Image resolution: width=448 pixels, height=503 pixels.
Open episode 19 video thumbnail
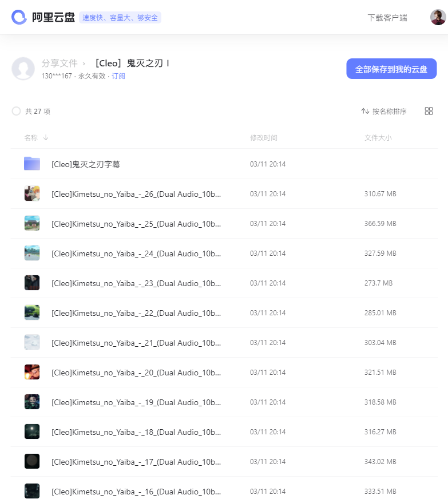tap(32, 402)
